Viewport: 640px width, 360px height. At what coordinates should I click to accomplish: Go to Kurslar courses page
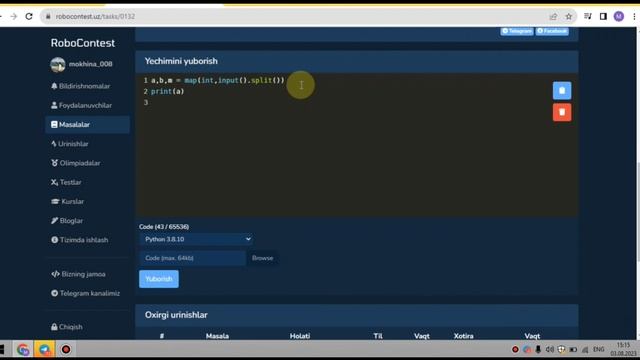(68, 201)
